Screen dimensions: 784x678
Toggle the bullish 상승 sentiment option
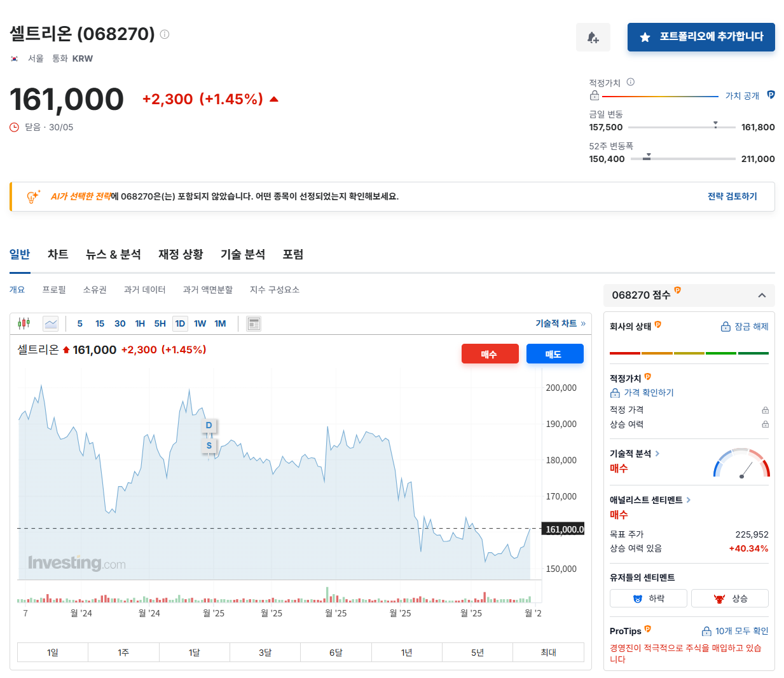coord(729,598)
